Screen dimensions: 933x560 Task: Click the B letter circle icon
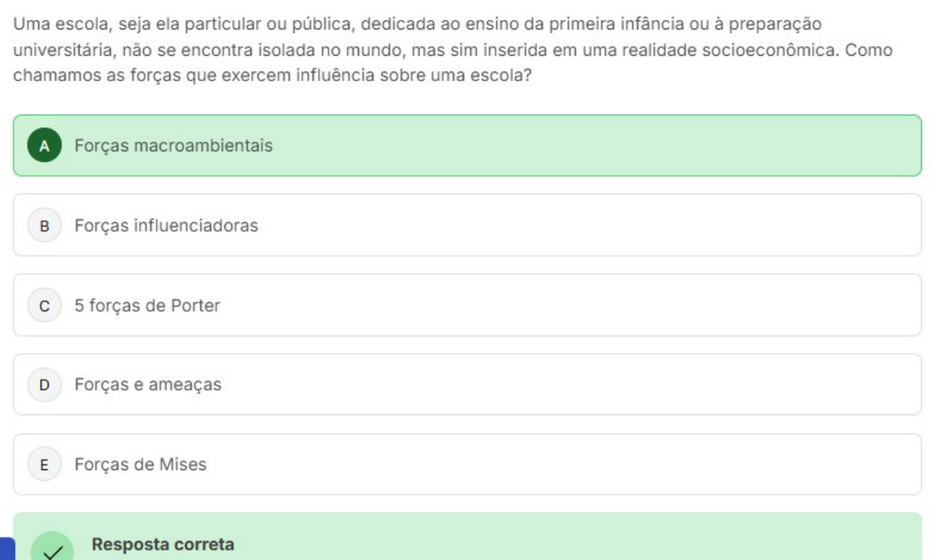click(45, 226)
